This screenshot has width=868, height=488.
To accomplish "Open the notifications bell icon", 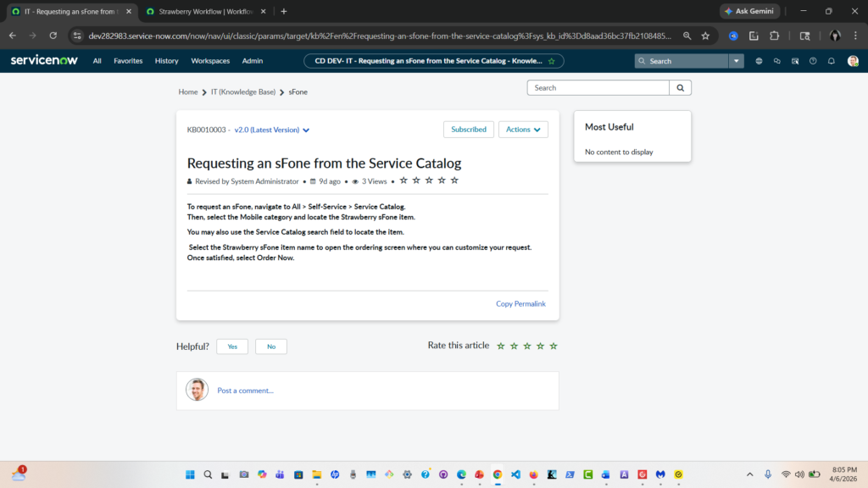I will pyautogui.click(x=832, y=61).
